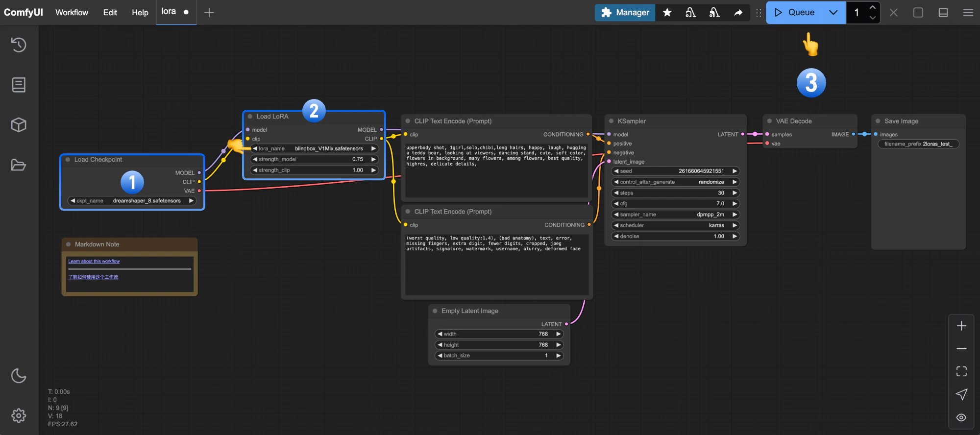Viewport: 980px width, 435px height.
Task: Click fit view icon in canvas controls
Action: click(x=961, y=371)
